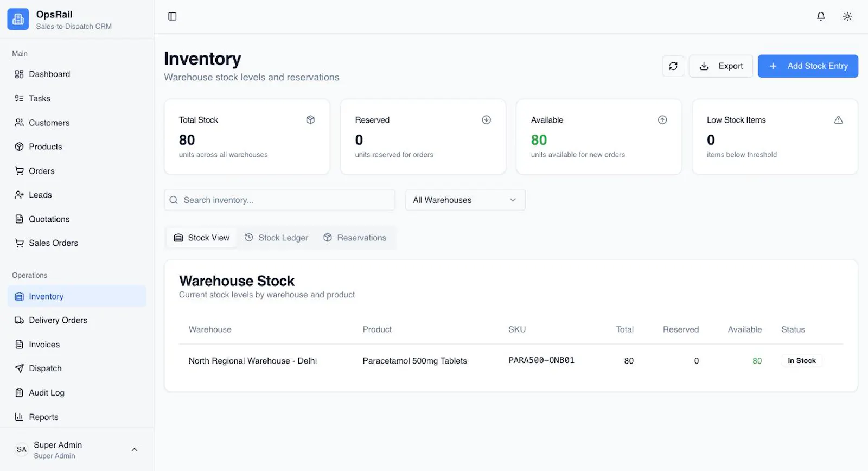Click the Total Stock box icon
Viewport: 868px width, 471px height.
310,120
